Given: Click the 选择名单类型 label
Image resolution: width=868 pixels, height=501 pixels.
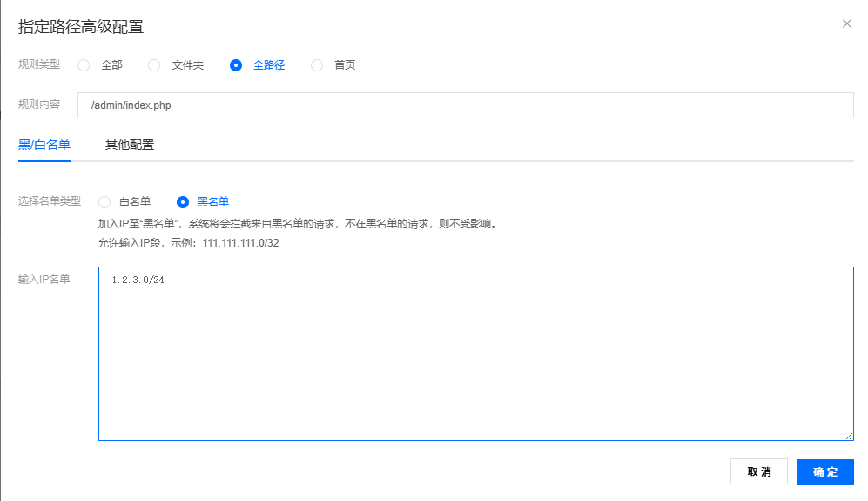Looking at the screenshot, I should (50, 201).
